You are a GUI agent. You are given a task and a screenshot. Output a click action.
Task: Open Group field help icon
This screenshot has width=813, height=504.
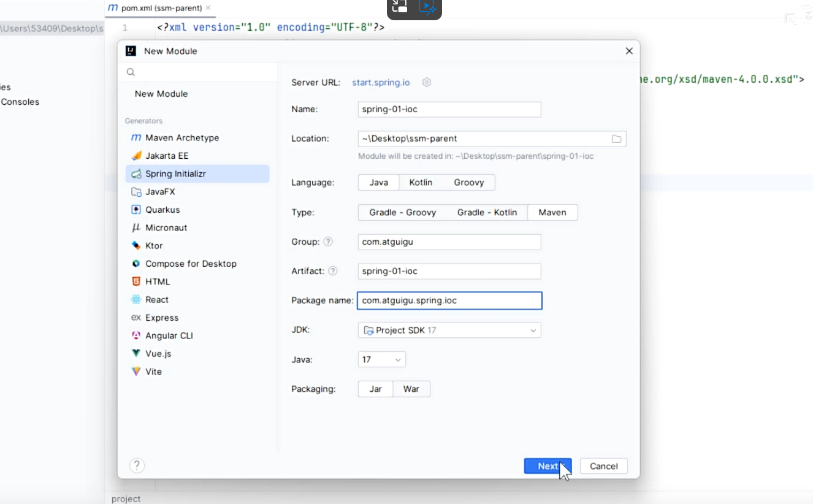(328, 242)
